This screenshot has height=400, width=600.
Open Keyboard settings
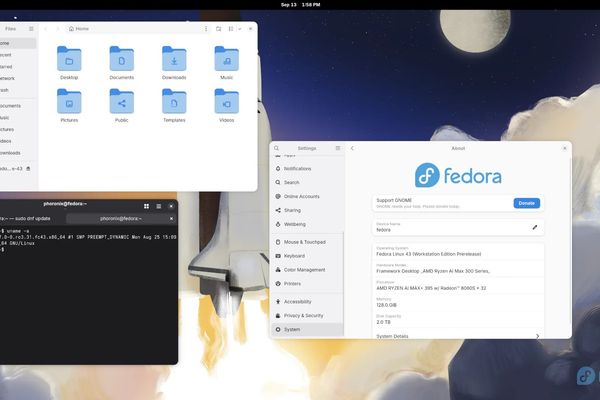click(307, 256)
